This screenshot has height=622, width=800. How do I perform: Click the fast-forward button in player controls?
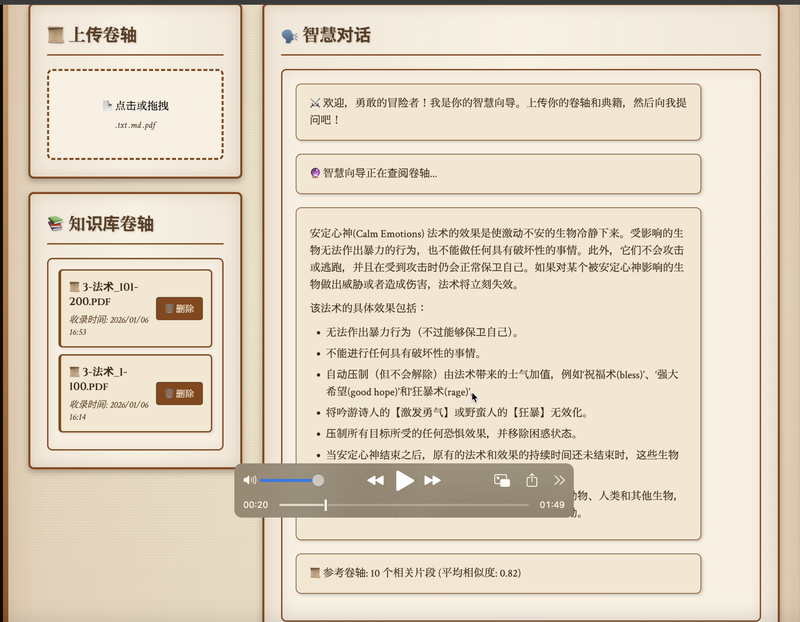[x=433, y=481]
